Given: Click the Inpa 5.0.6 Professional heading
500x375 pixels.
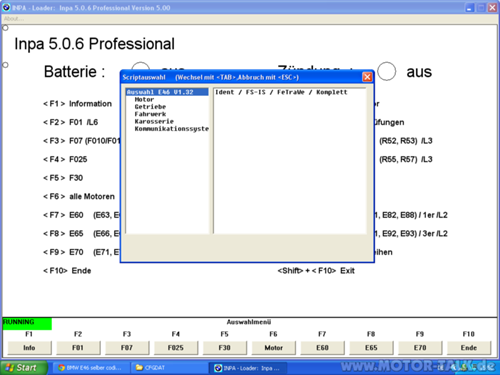Looking at the screenshot, I should tap(94, 44).
